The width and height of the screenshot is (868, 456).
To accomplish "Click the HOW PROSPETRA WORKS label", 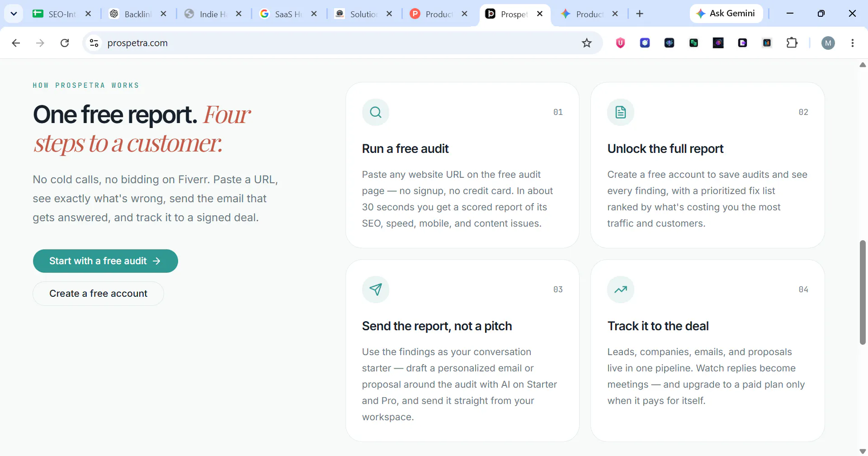I will tap(86, 85).
